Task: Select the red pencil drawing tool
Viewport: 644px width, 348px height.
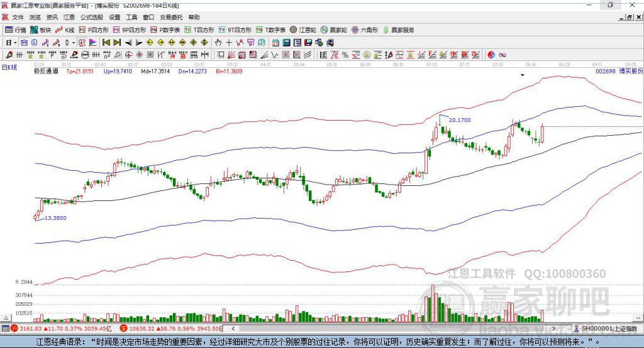Action: (9, 55)
